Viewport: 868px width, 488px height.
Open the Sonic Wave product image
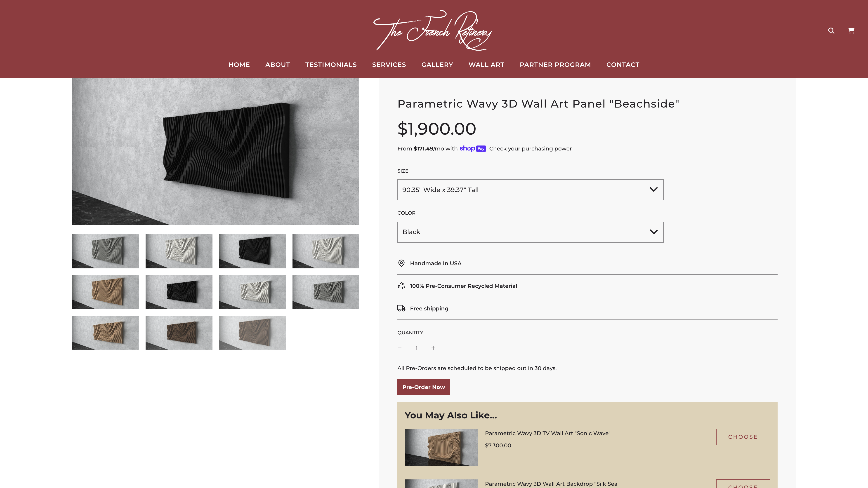click(441, 448)
